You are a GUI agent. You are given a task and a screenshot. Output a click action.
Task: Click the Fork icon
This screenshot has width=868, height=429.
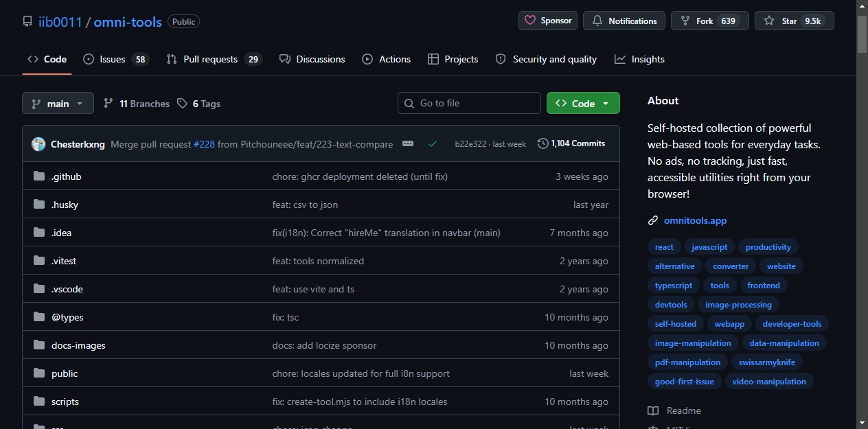click(x=685, y=21)
